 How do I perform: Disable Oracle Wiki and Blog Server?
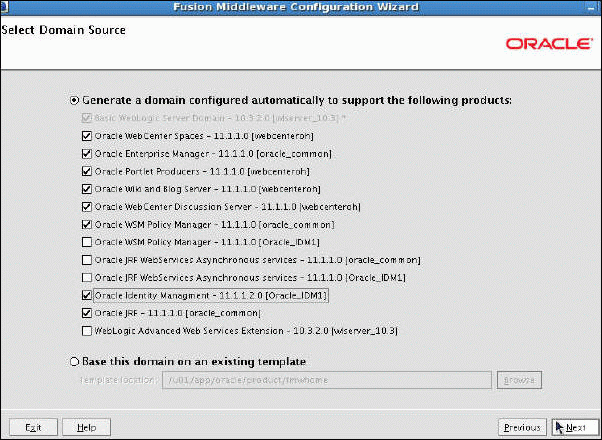87,189
